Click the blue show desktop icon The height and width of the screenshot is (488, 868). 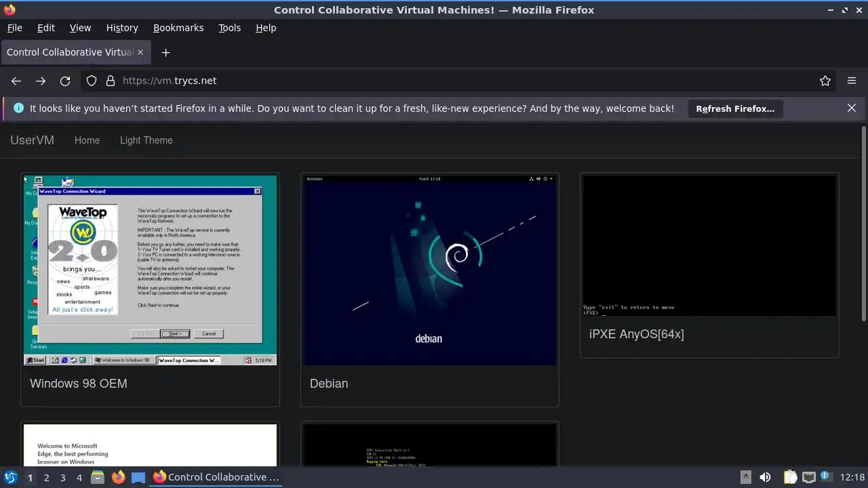pyautogui.click(x=138, y=477)
